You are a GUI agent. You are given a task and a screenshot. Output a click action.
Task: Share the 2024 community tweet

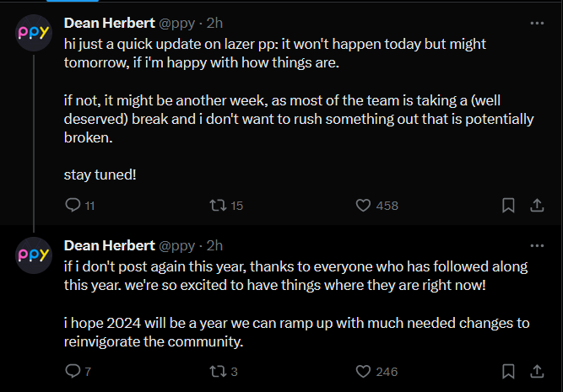537,371
